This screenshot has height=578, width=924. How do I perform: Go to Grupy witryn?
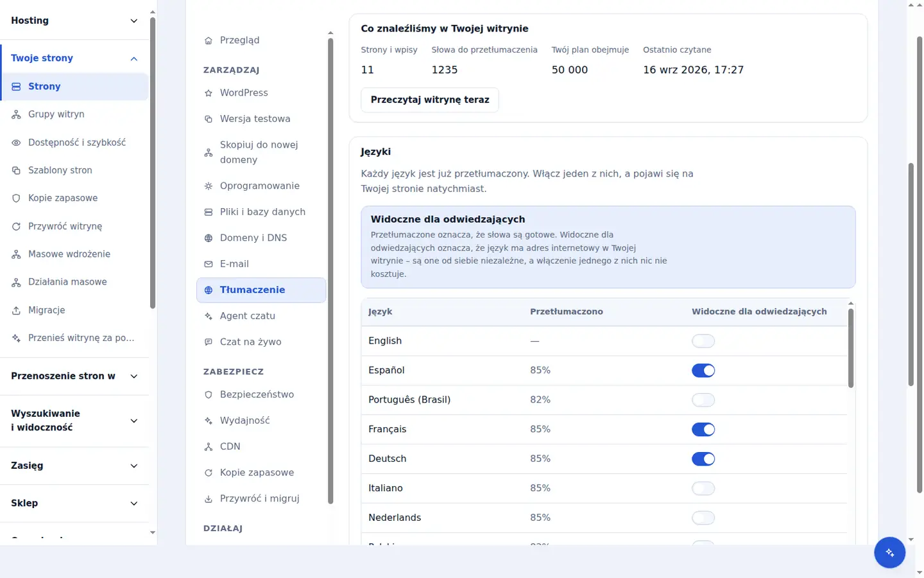(75, 114)
